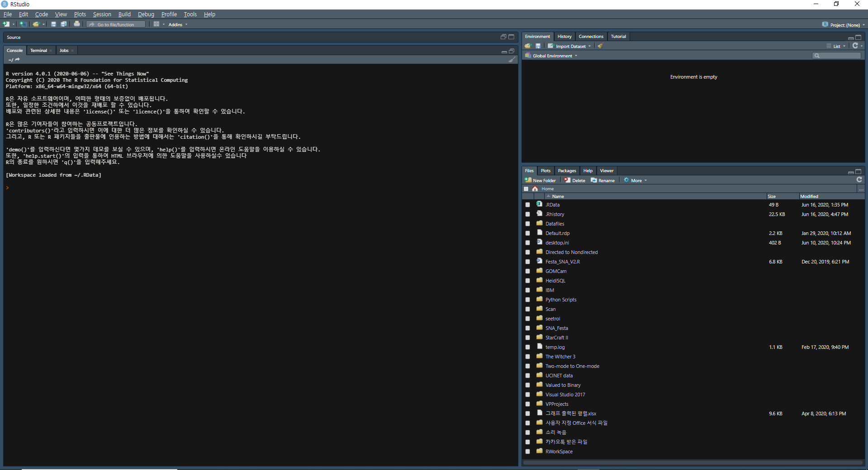The height and width of the screenshot is (470, 868).
Task: Refresh the Environment pane
Action: (x=855, y=46)
